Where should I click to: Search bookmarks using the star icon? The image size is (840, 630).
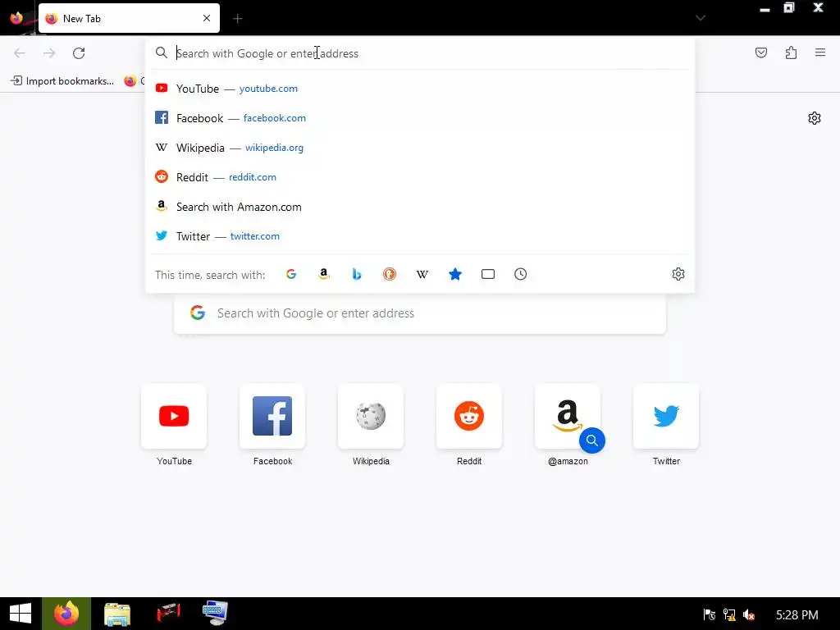click(x=454, y=274)
